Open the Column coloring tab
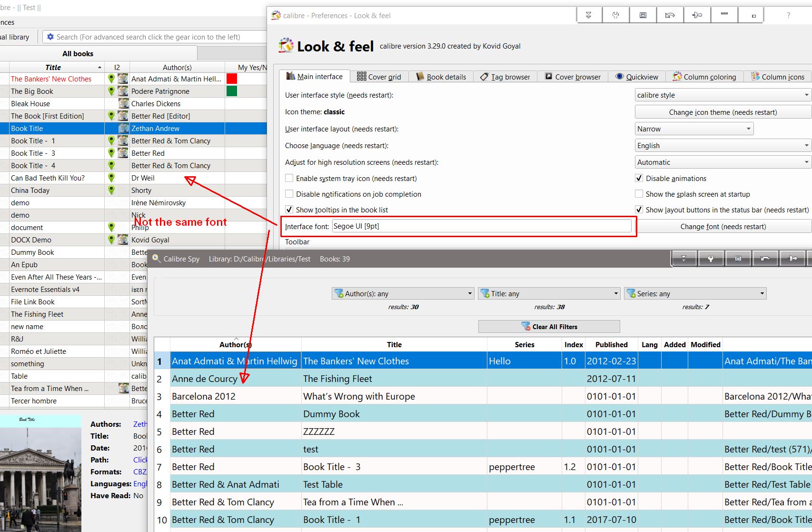Image resolution: width=812 pixels, height=532 pixels. click(704, 77)
